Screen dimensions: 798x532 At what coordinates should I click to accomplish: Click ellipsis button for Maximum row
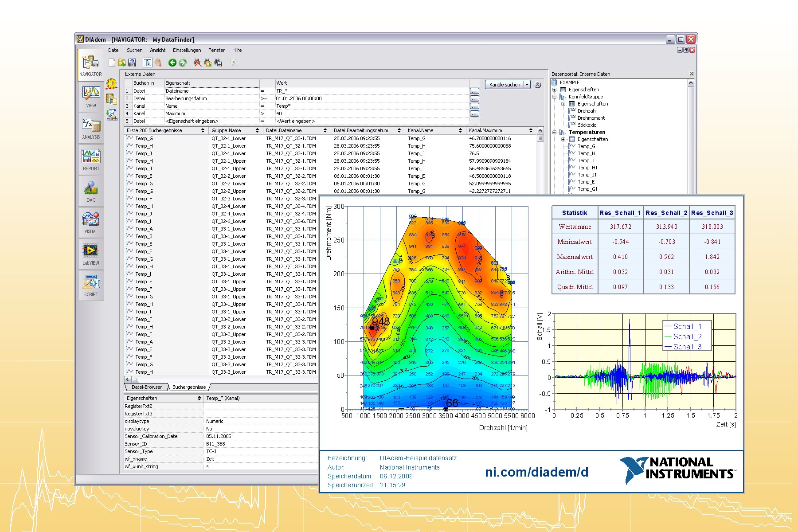(474, 113)
